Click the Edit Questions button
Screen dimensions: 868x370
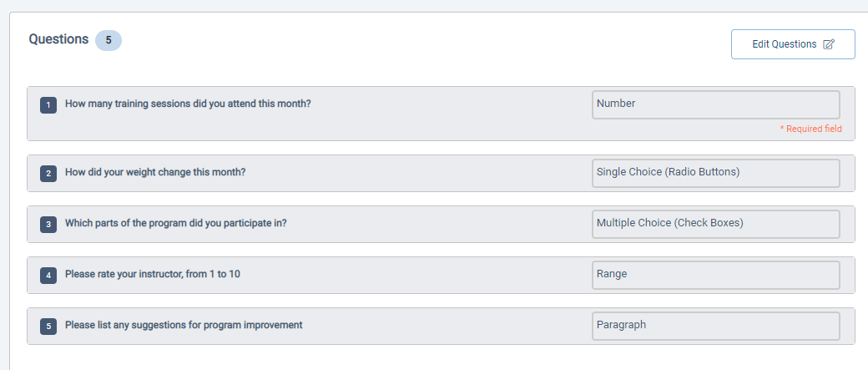pos(792,44)
